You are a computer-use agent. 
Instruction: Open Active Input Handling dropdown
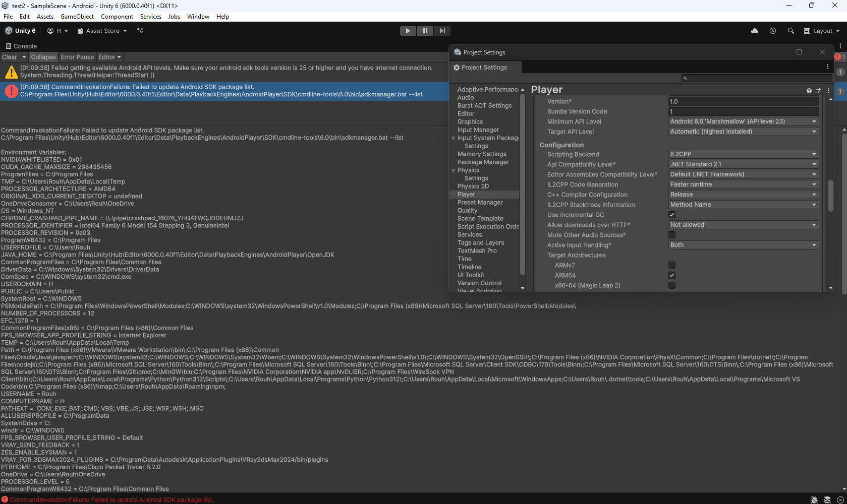coord(743,245)
